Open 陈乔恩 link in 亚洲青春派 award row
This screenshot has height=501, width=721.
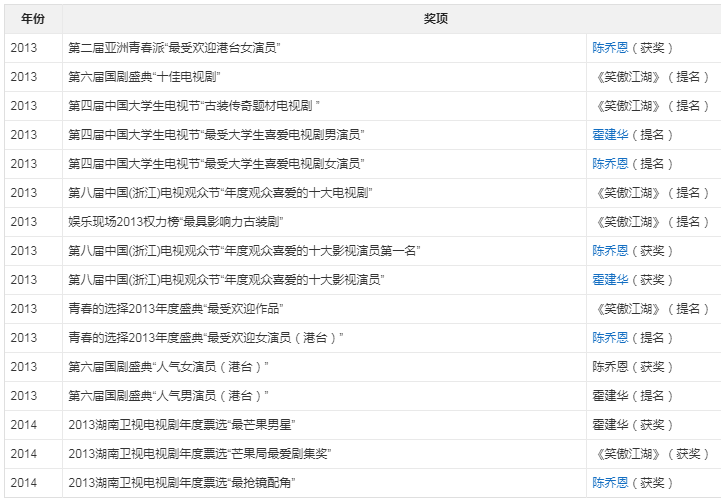[610, 48]
